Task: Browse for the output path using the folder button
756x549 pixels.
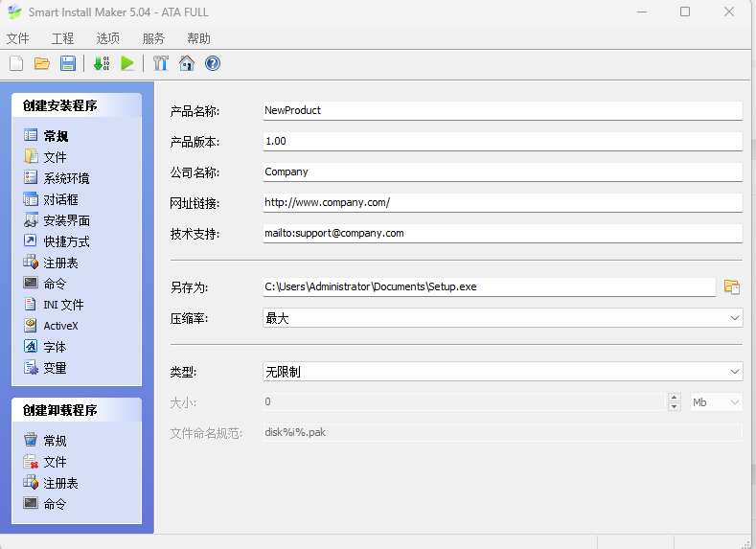Action: (x=732, y=286)
